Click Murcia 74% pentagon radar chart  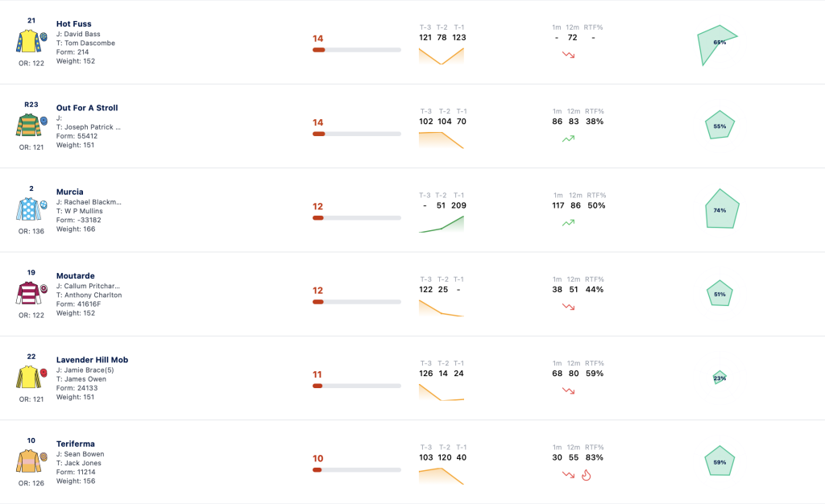[x=722, y=209]
